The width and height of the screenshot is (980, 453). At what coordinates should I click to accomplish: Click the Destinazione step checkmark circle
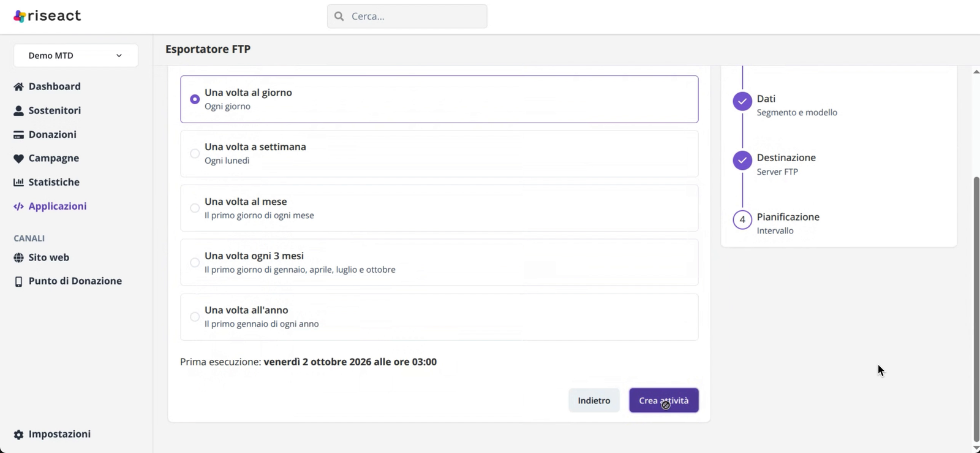(x=742, y=160)
